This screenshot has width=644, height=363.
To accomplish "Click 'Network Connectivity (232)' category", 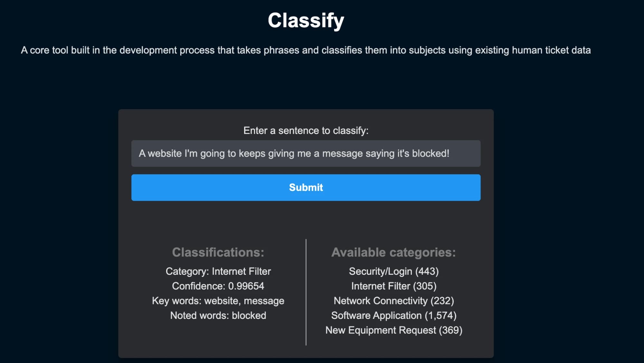I will click(393, 301).
